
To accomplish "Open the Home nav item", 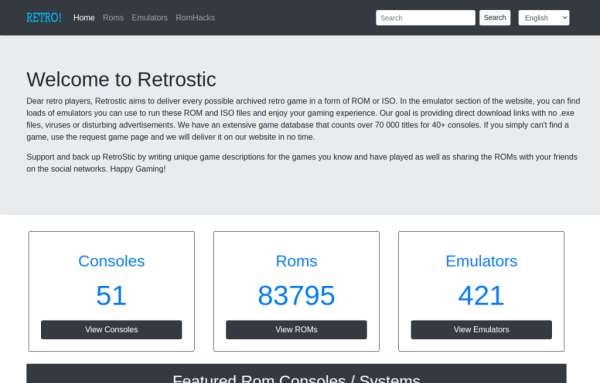I will (x=84, y=18).
